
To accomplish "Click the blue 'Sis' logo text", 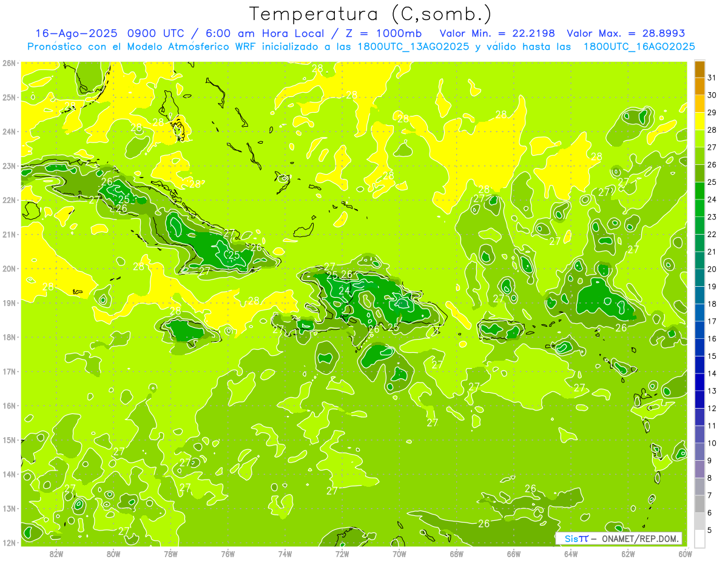I will click(x=571, y=538).
